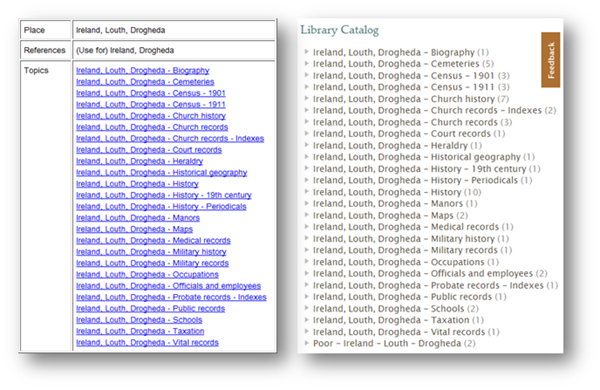Open the Drogheda - Biography topic link
This screenshot has width=600, height=390.
(143, 70)
